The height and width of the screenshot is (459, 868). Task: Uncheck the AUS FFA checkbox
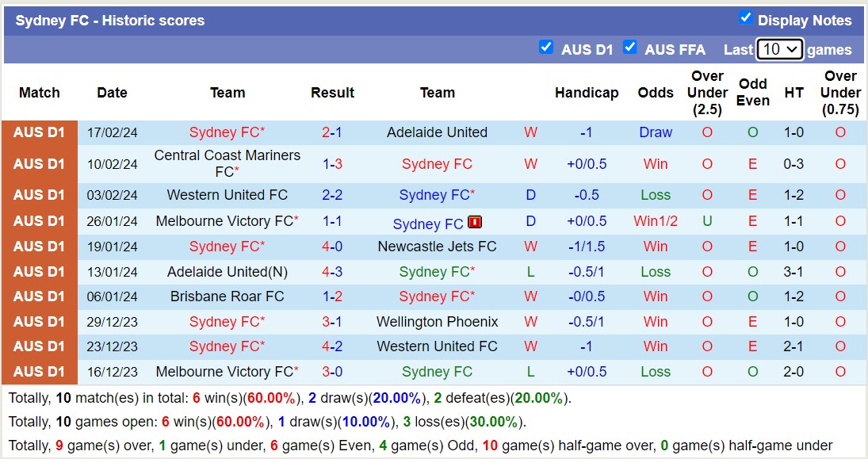tap(630, 48)
